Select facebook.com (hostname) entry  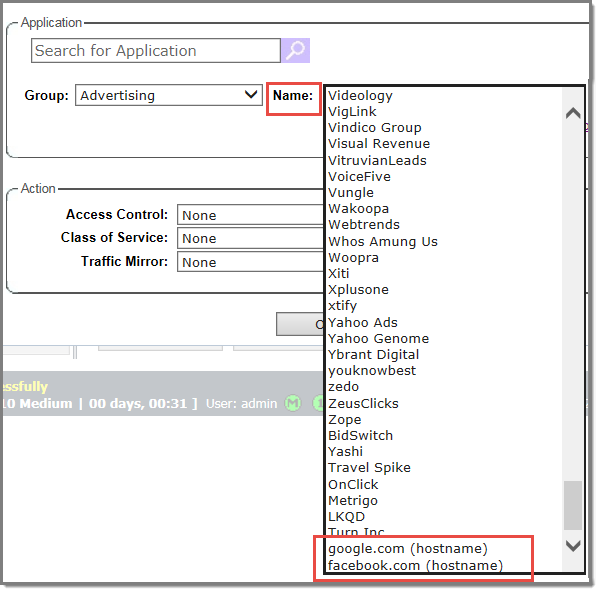click(416, 565)
